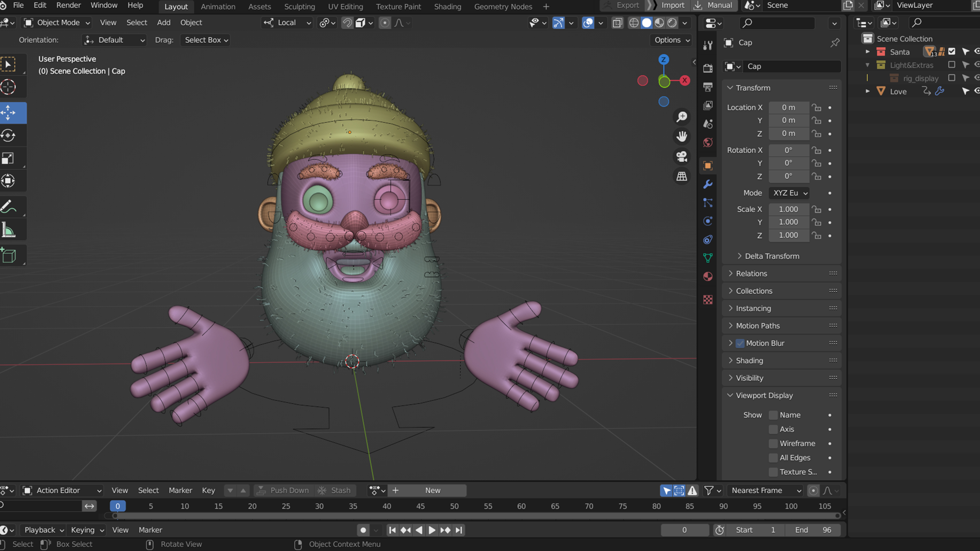The width and height of the screenshot is (980, 551).
Task: Open the Window menu
Action: click(x=104, y=5)
